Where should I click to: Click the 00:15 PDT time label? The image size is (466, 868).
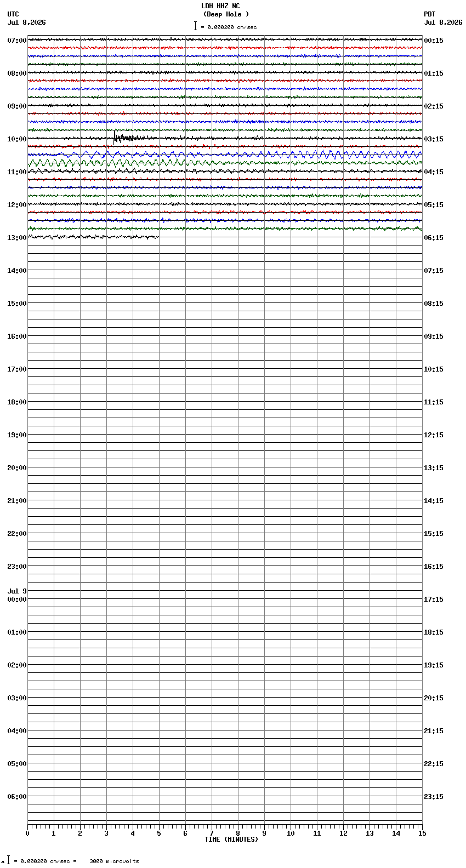click(x=434, y=41)
